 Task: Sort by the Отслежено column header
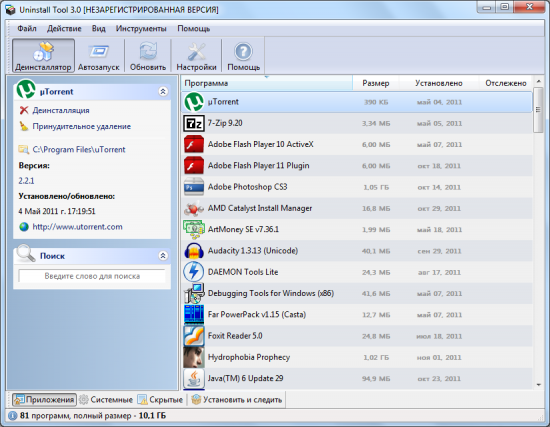[x=505, y=83]
